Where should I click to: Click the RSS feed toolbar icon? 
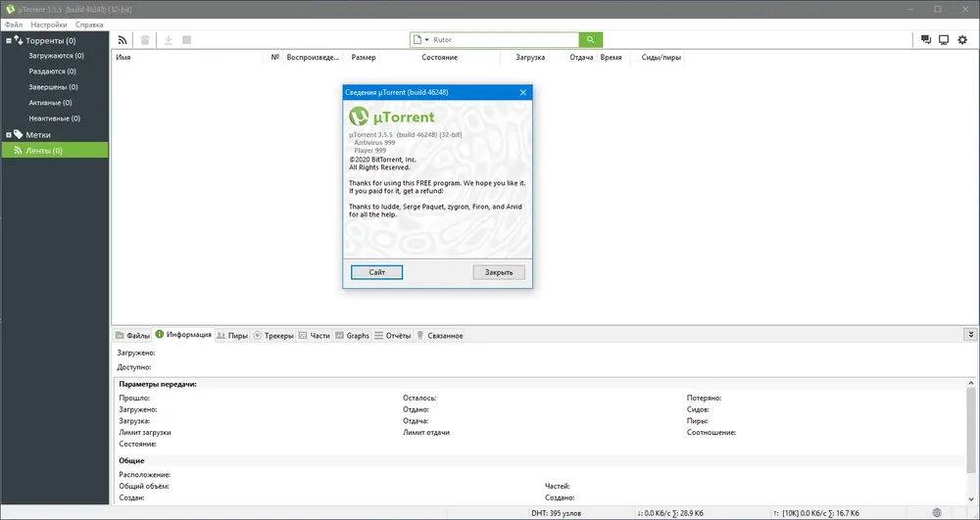pyautogui.click(x=122, y=40)
